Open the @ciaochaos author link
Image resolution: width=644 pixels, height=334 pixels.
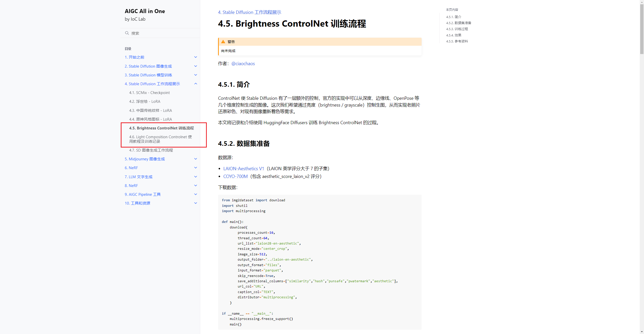(243, 64)
